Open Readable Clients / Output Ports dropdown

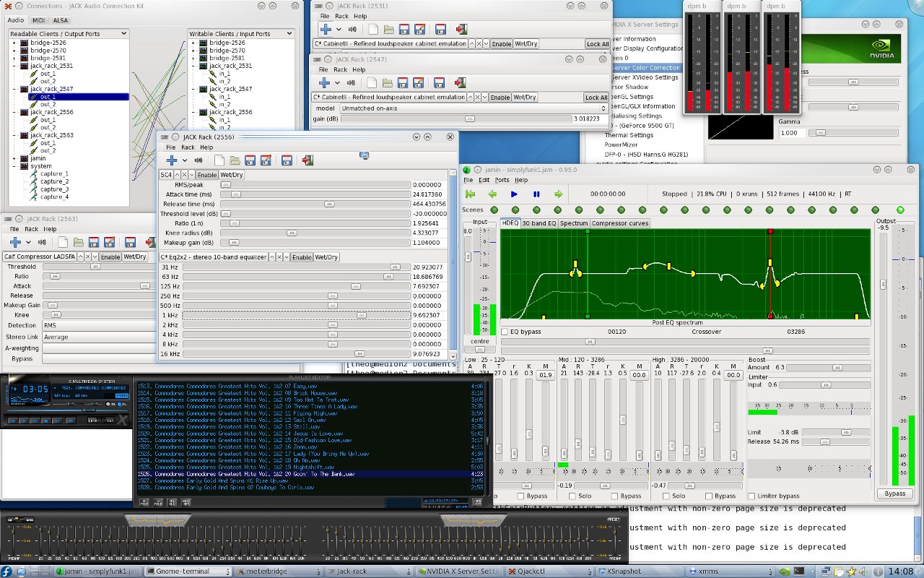[x=69, y=33]
